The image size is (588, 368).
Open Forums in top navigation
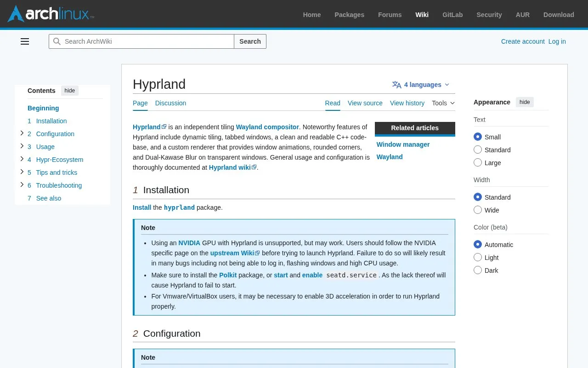click(x=390, y=15)
